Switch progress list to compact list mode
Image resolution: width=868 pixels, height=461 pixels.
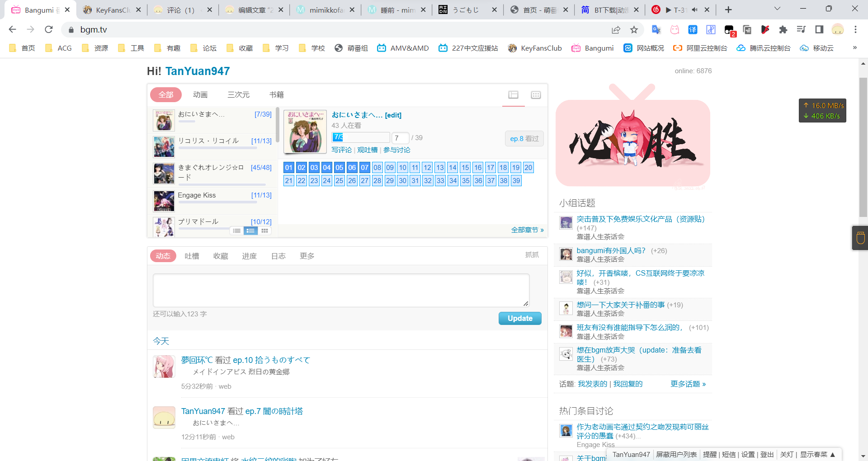point(236,231)
